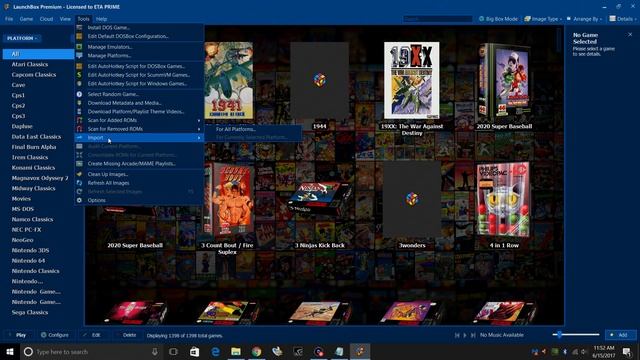Click Download Platform/Playlist Theme Videos
This screenshot has height=360, width=640.
[x=139, y=111]
